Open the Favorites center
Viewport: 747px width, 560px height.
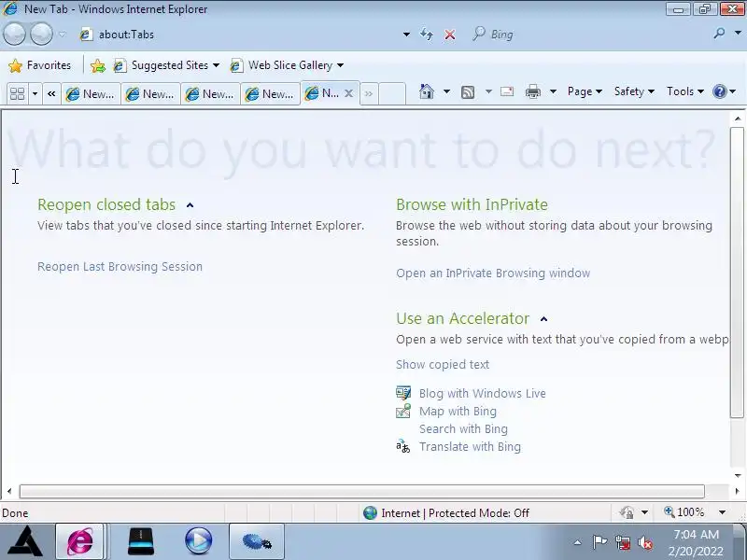pos(39,65)
